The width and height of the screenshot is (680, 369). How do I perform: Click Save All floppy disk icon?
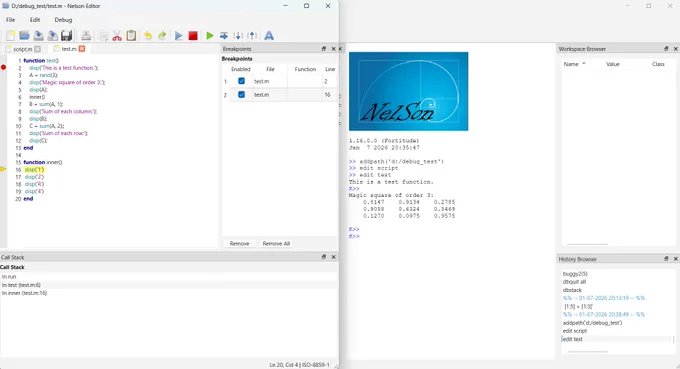point(66,36)
